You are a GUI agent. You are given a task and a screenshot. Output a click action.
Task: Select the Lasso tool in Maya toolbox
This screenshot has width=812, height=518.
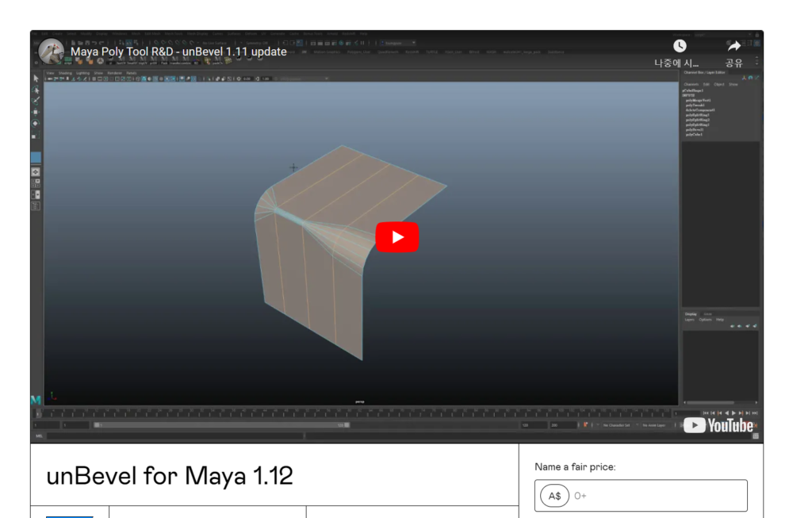(36, 90)
